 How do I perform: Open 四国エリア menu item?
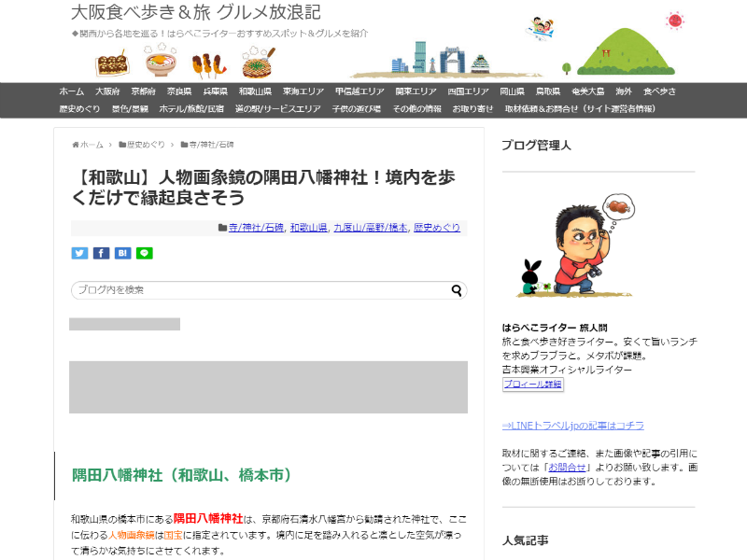click(469, 91)
